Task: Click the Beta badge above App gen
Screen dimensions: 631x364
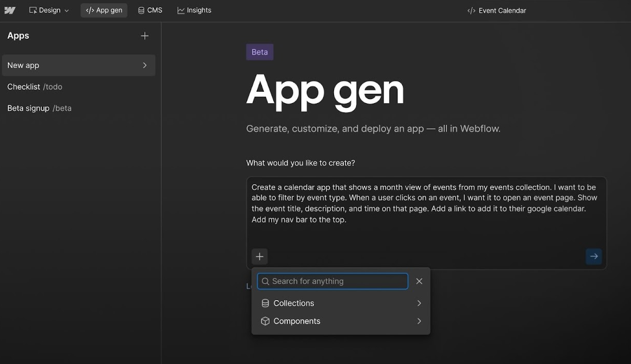Action: [x=259, y=52]
